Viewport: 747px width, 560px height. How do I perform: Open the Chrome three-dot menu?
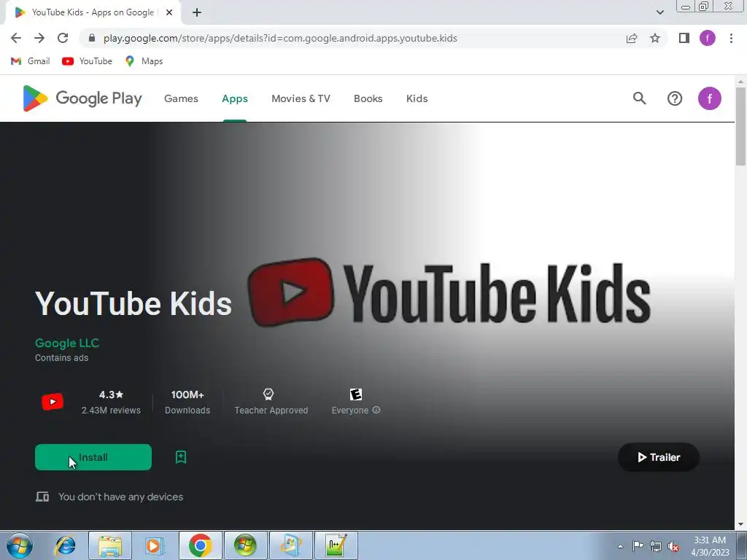tap(731, 38)
